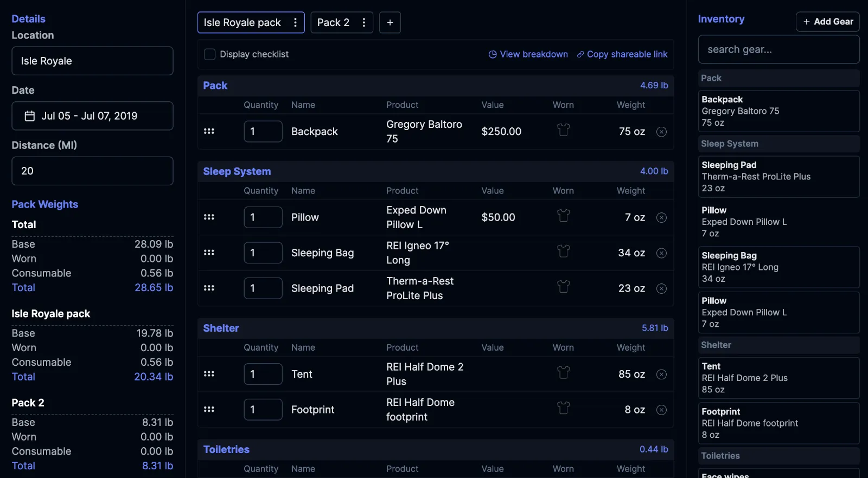Remove the Tent item from pack

(x=661, y=374)
